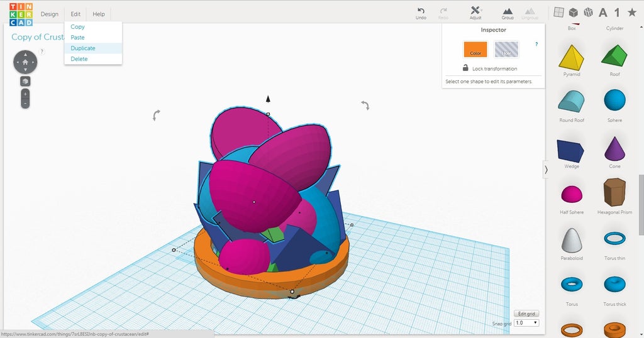Click orbit up arrow on view control

pos(25,54)
